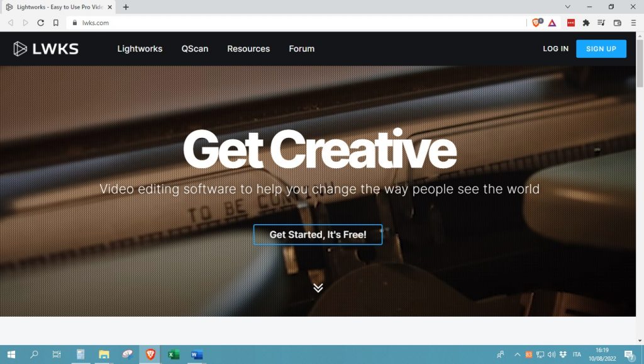The width and height of the screenshot is (644, 364).
Task: Click Get Started, It's Free! button
Action: click(x=318, y=234)
